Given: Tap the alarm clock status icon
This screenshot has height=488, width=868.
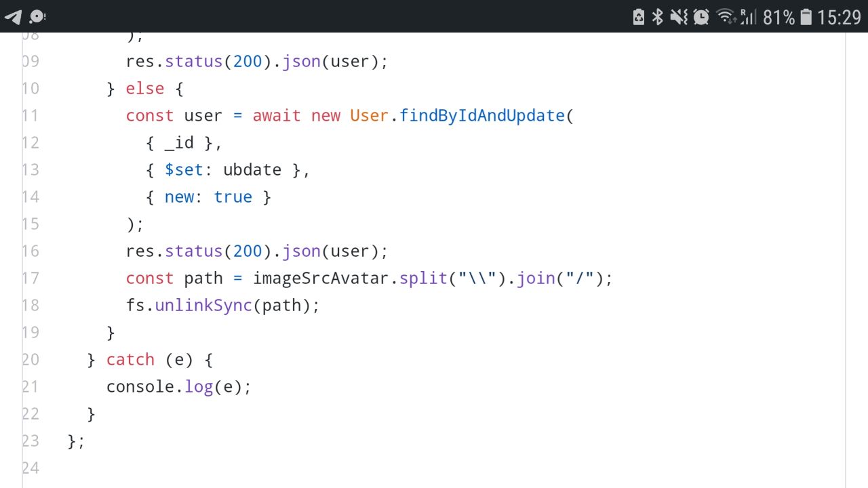Looking at the screenshot, I should (701, 17).
